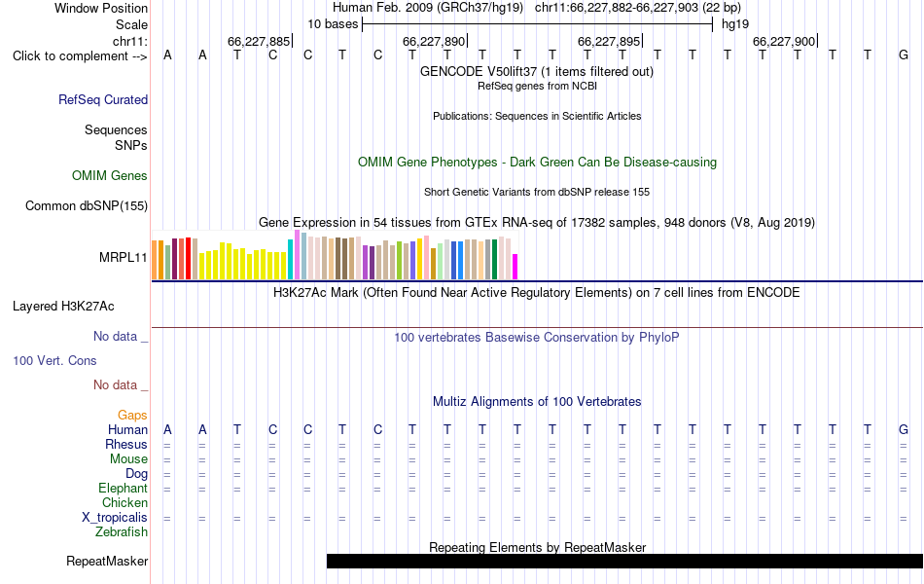Viewport: 924px width, 584px height.
Task: Click the Scale track label
Action: click(x=131, y=24)
